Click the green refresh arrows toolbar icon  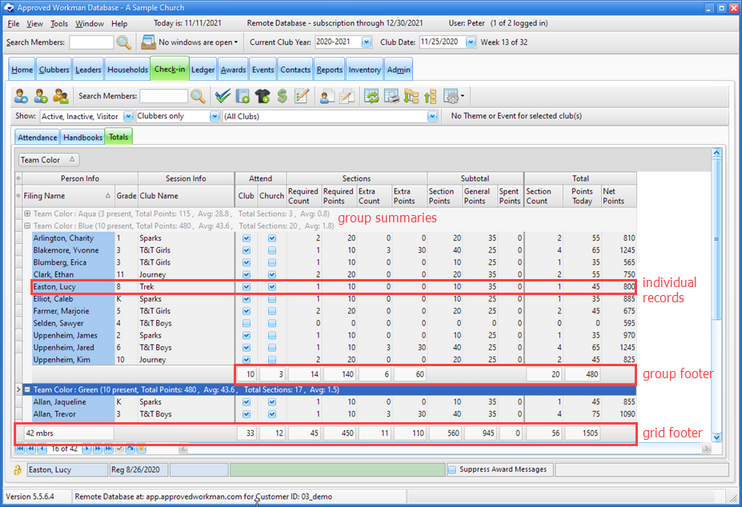[371, 96]
